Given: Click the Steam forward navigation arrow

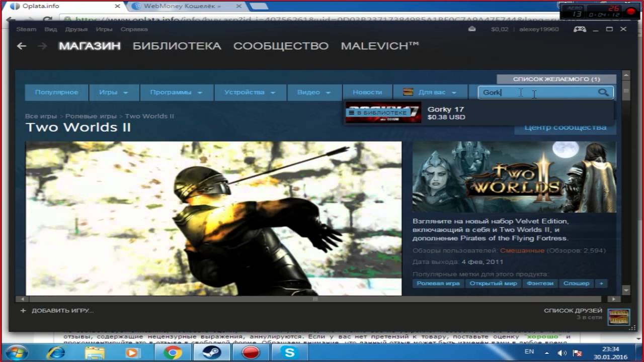Looking at the screenshot, I should coord(42,46).
